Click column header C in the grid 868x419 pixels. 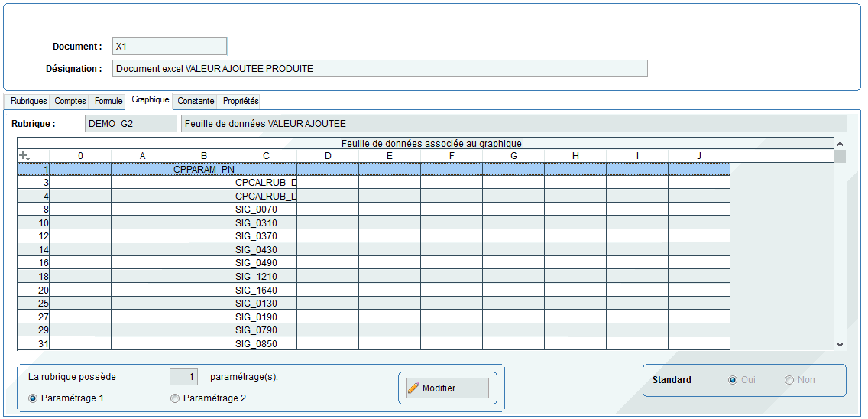(266, 156)
